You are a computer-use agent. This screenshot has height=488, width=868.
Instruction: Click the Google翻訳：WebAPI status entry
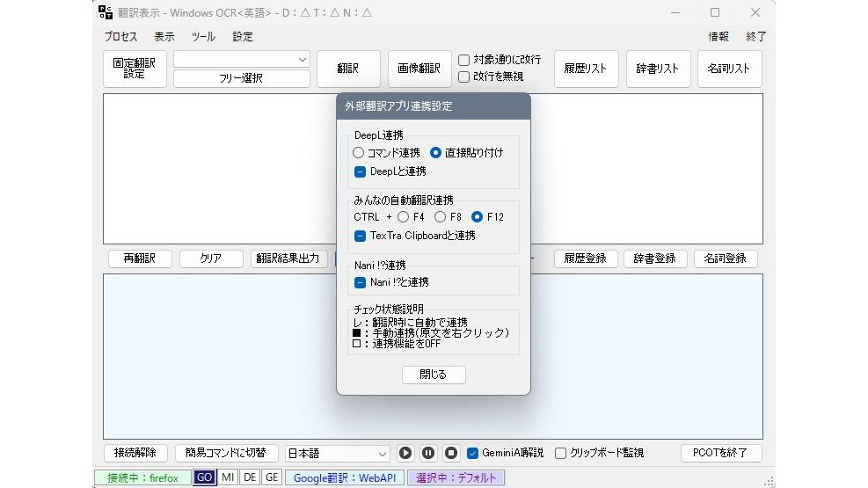pos(345,478)
